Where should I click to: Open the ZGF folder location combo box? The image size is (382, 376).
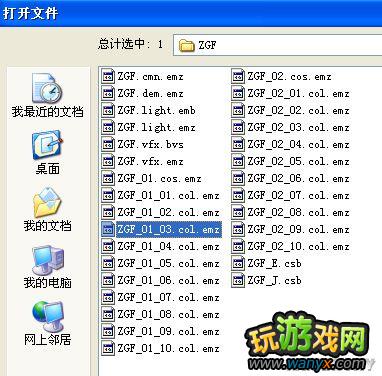pos(277,45)
